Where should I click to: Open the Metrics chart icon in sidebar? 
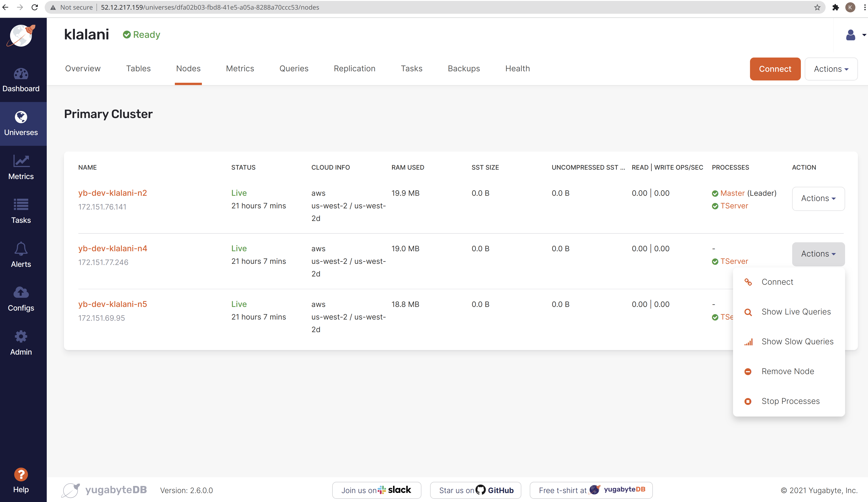pyautogui.click(x=21, y=161)
